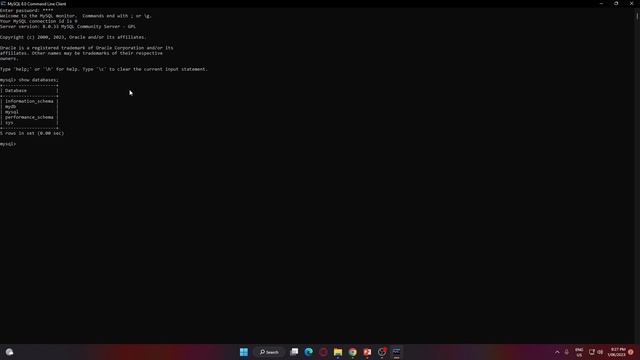
Task: Click the MySQL window title bar icon
Action: (3, 4)
